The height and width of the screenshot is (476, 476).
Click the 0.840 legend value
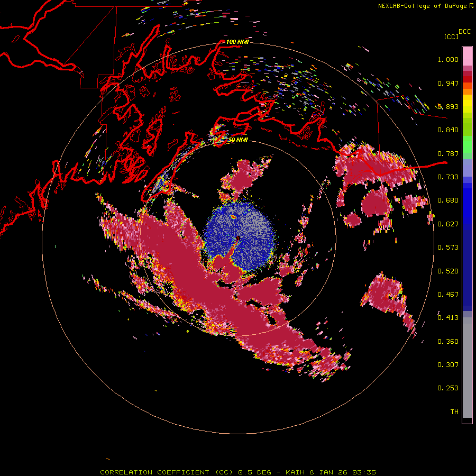click(448, 130)
